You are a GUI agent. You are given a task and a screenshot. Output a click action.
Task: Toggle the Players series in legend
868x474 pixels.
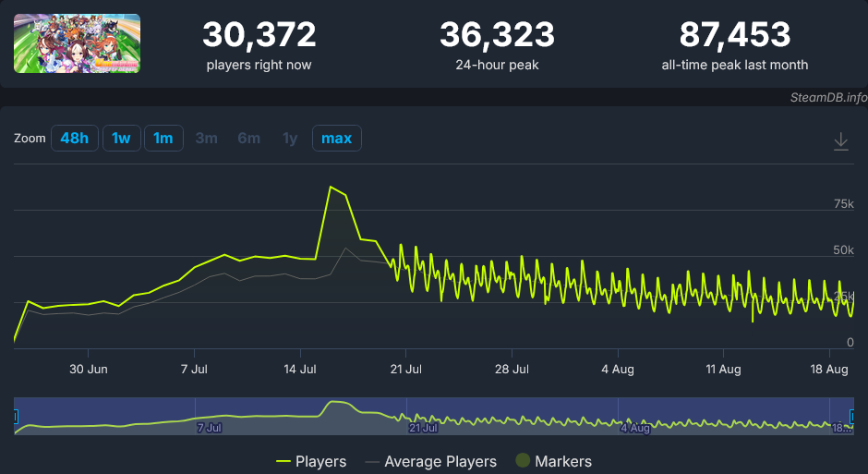click(311, 461)
